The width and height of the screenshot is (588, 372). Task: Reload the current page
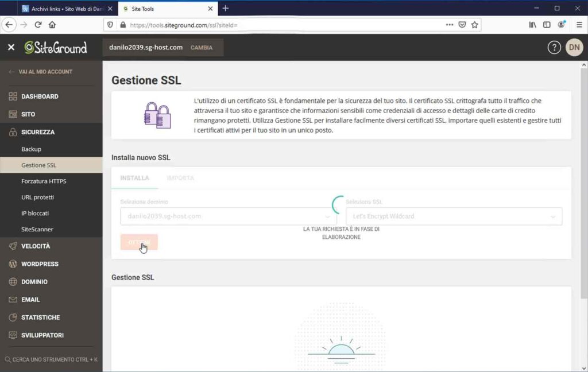point(38,25)
